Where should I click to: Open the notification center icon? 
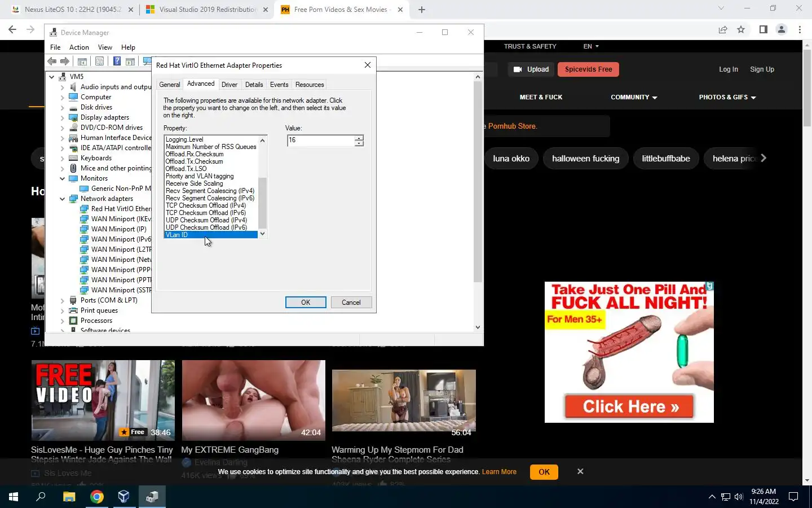pos(793,497)
